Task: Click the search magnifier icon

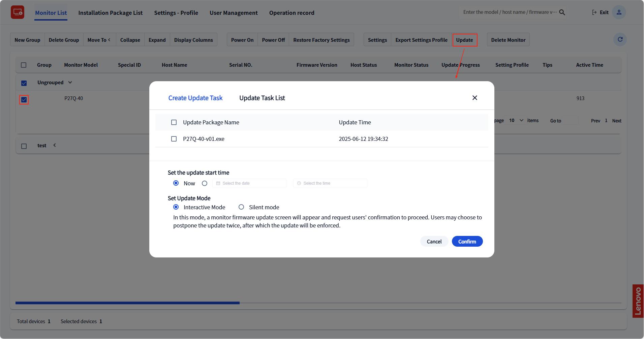Action: click(x=562, y=12)
